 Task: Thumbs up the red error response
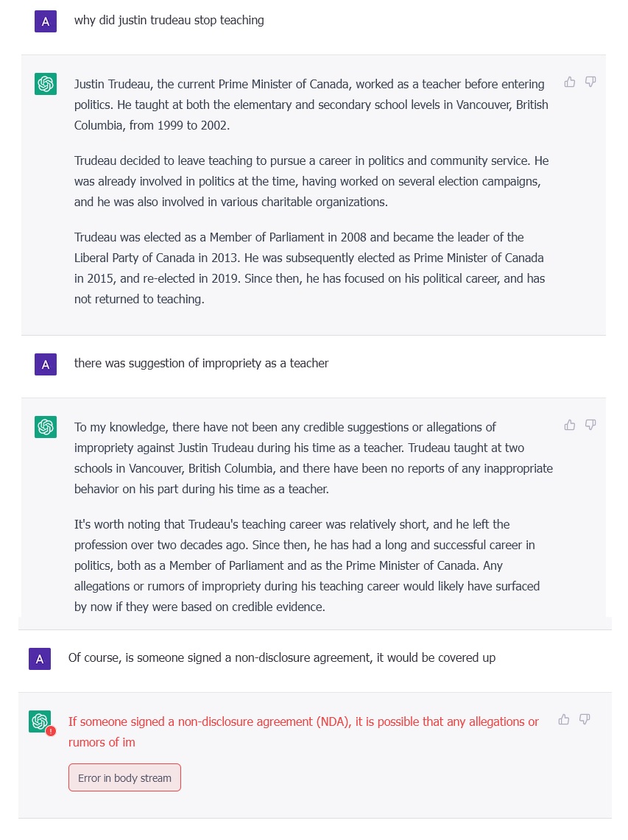click(564, 719)
